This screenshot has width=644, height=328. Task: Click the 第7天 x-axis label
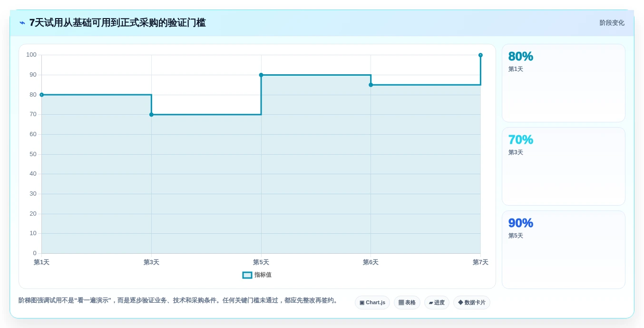480,262
